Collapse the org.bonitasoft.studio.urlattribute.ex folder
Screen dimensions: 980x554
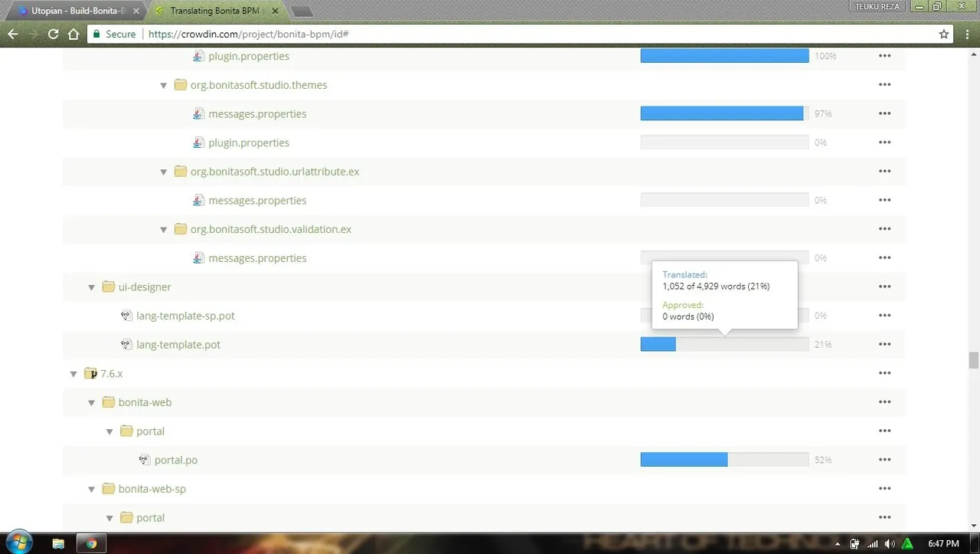coord(163,172)
